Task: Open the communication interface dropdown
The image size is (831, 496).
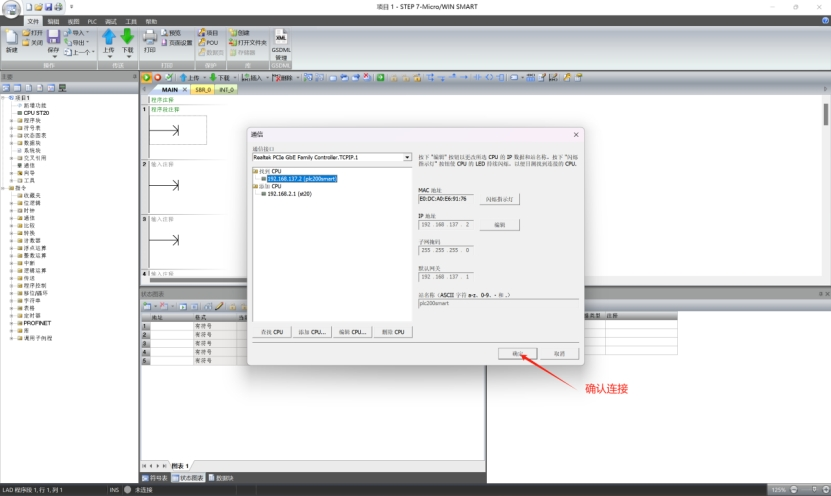Action: click(x=408, y=157)
